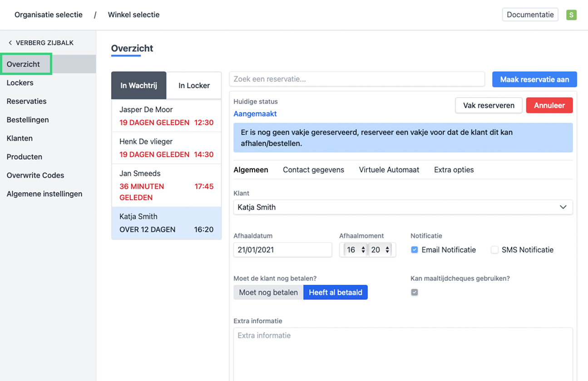This screenshot has height=381, width=588.
Task: Enable the SMS Notificatie checkbox
Action: [x=494, y=250]
